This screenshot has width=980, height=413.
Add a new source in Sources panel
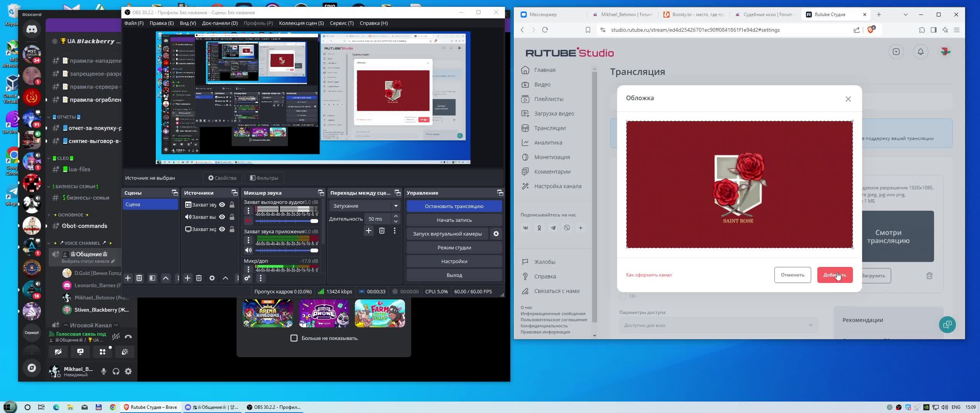coord(188,278)
